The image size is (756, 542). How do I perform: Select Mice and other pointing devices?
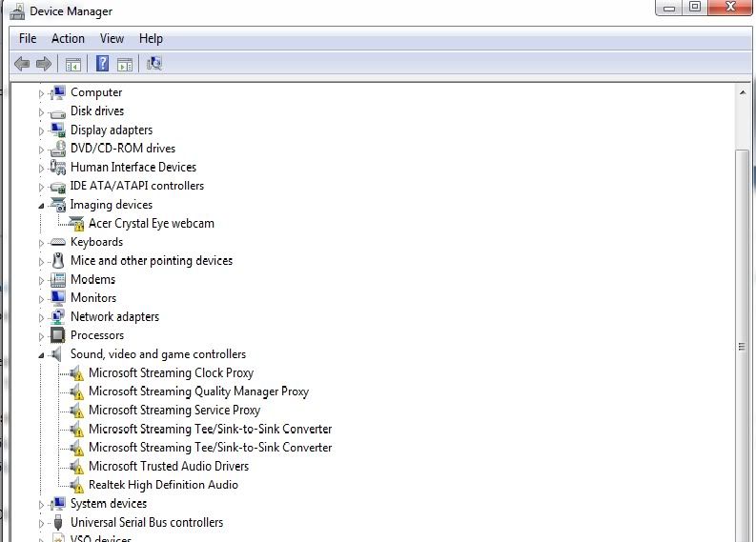152,261
